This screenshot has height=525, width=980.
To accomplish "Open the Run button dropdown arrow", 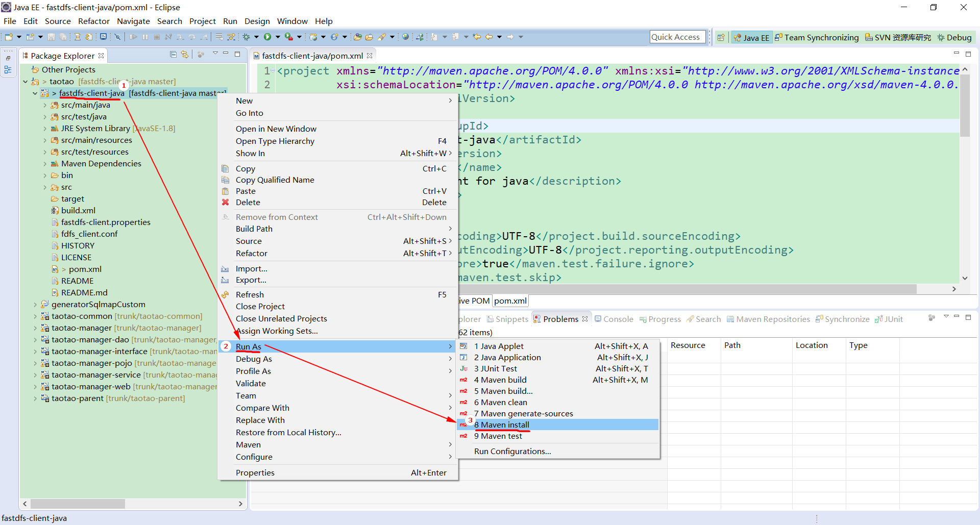I will (x=278, y=37).
